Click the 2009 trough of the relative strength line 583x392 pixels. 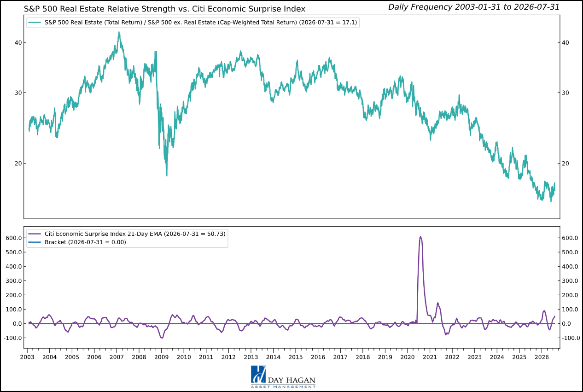pos(167,176)
